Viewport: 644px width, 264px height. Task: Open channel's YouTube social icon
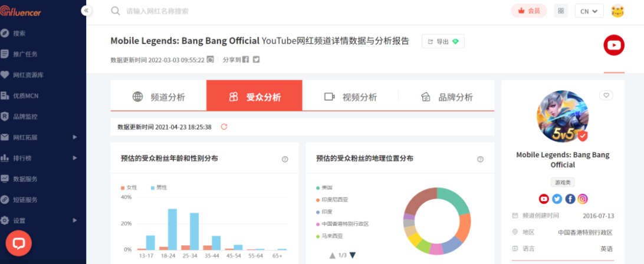point(544,199)
